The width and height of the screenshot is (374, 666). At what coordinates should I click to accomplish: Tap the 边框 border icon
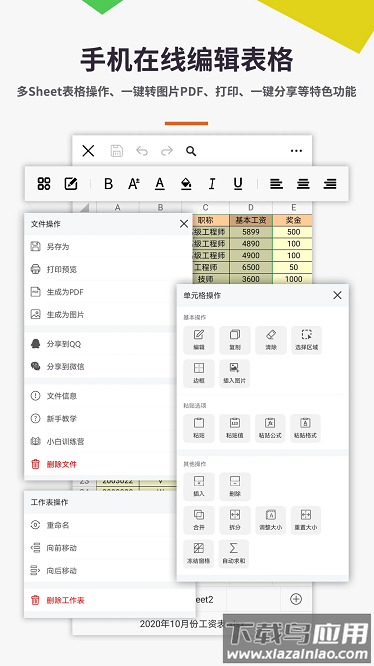[x=199, y=373]
